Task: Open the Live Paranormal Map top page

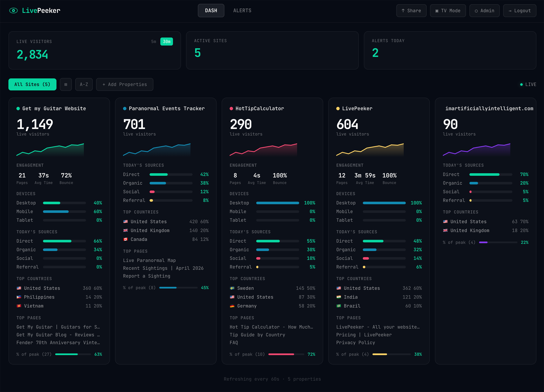Action: [149, 260]
